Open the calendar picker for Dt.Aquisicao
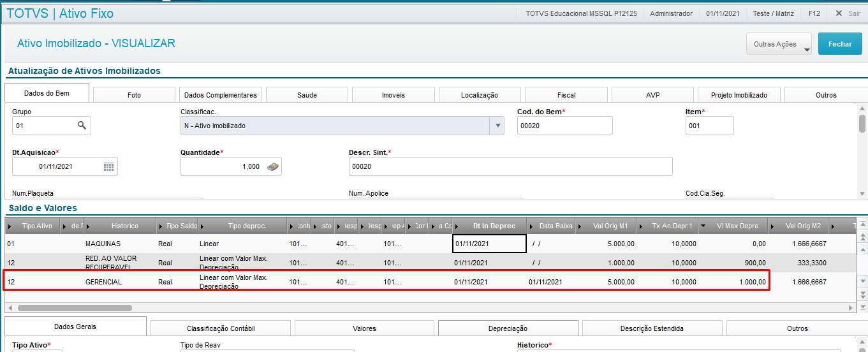 (x=108, y=166)
